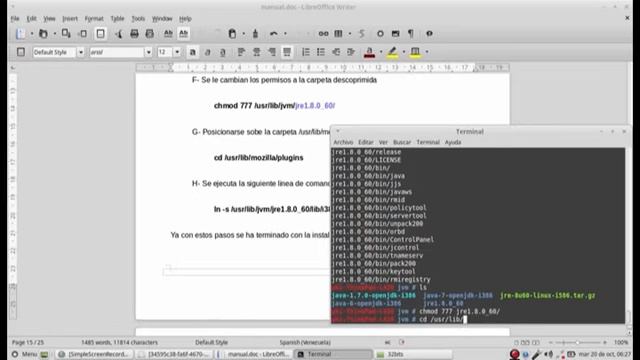Open the Table menu in Writer

[x=117, y=19]
